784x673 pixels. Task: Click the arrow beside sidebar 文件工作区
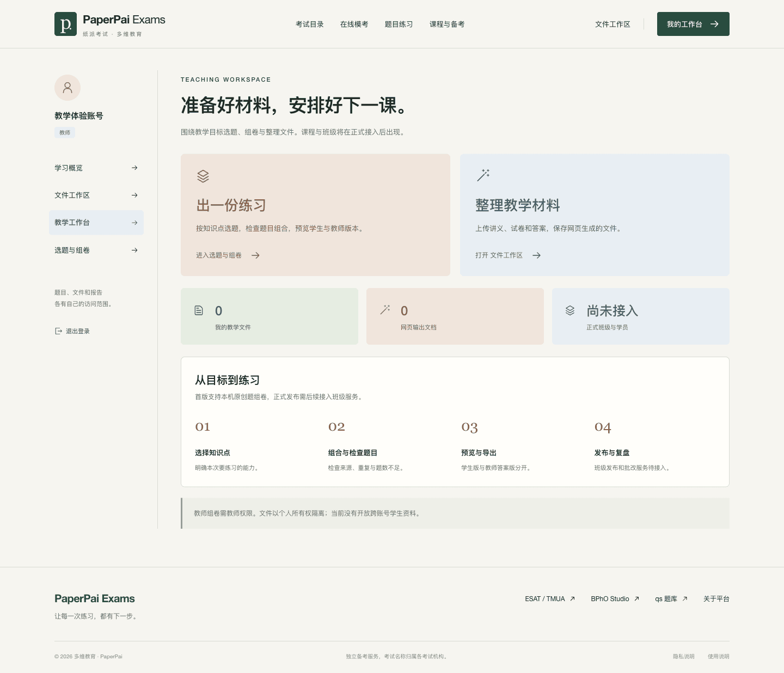coord(134,195)
